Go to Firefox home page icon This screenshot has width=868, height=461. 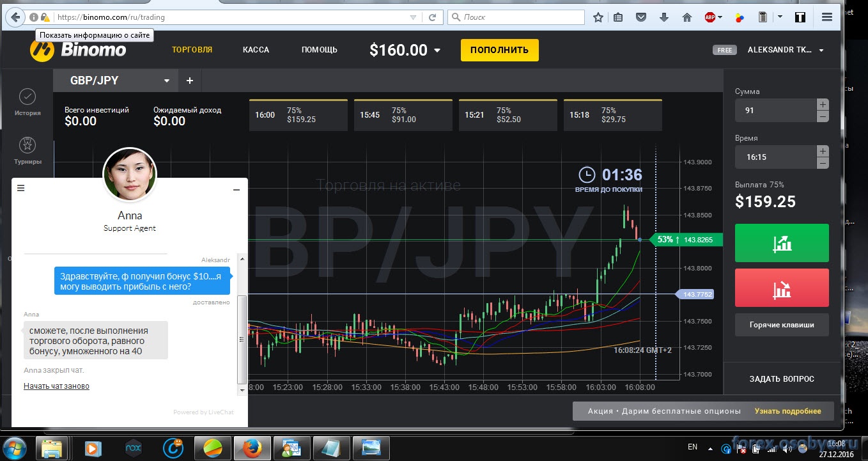687,17
